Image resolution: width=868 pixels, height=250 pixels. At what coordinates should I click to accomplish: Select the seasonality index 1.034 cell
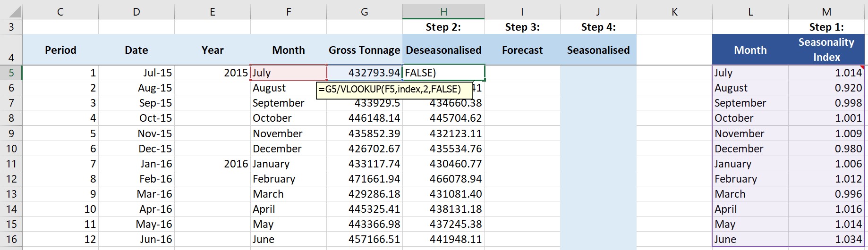(826, 239)
